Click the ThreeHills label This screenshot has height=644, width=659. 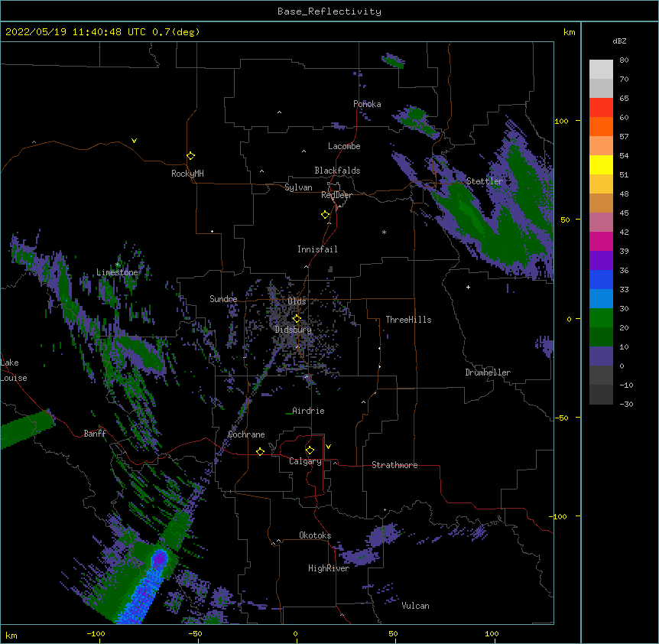[408, 320]
